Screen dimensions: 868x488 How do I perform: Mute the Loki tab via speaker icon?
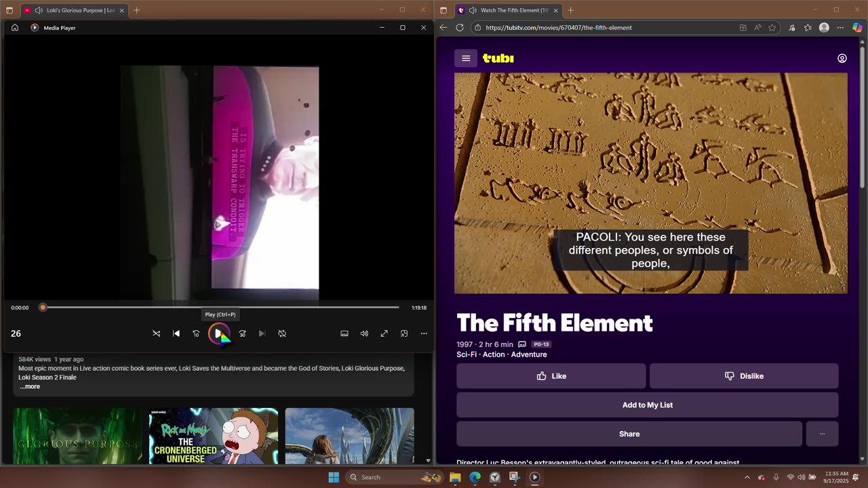point(39,10)
